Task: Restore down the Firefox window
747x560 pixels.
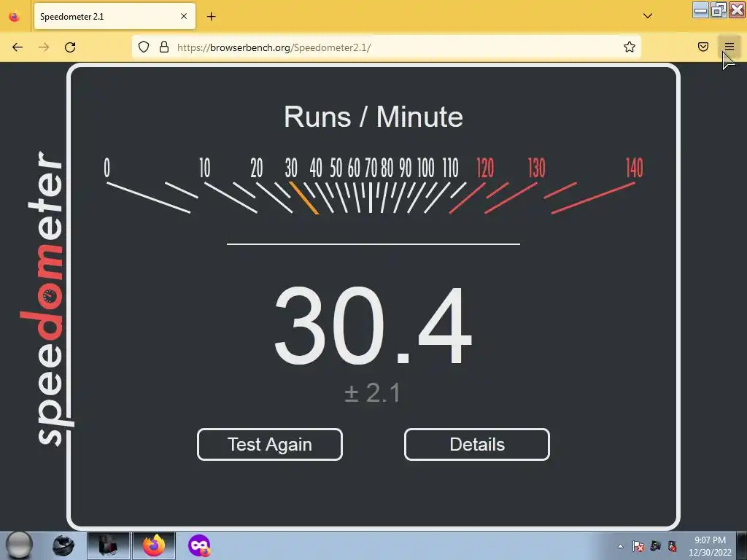Action: point(719,10)
